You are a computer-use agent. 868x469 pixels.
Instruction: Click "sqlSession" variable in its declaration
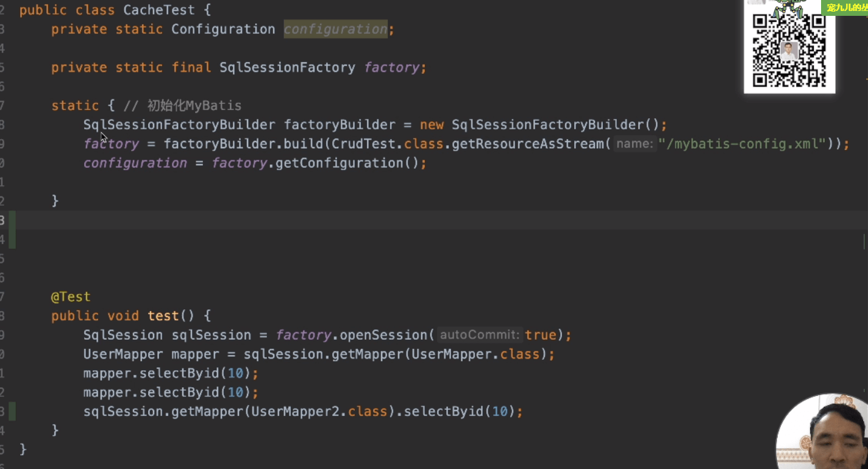click(x=211, y=335)
